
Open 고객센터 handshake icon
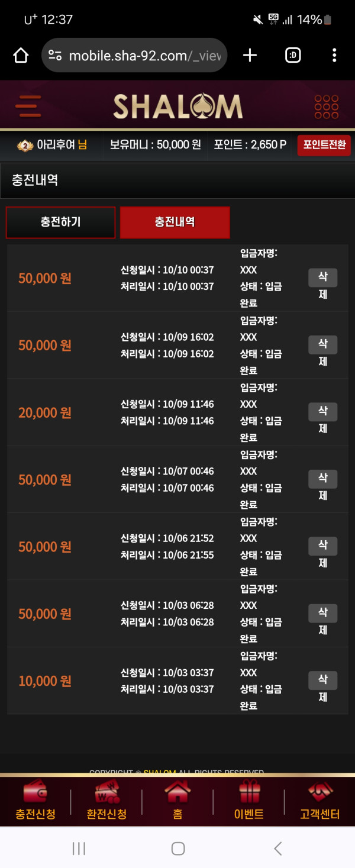320,792
